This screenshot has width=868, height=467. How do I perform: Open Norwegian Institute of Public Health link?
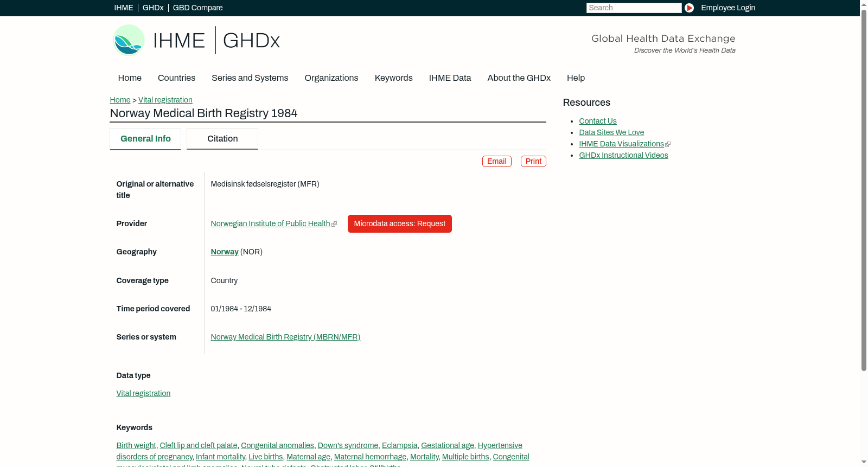click(x=270, y=224)
